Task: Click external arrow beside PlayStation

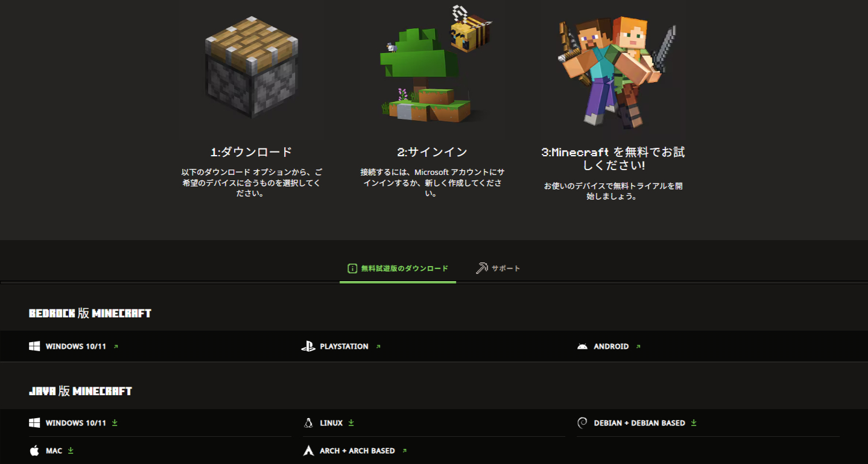Action: [378, 346]
